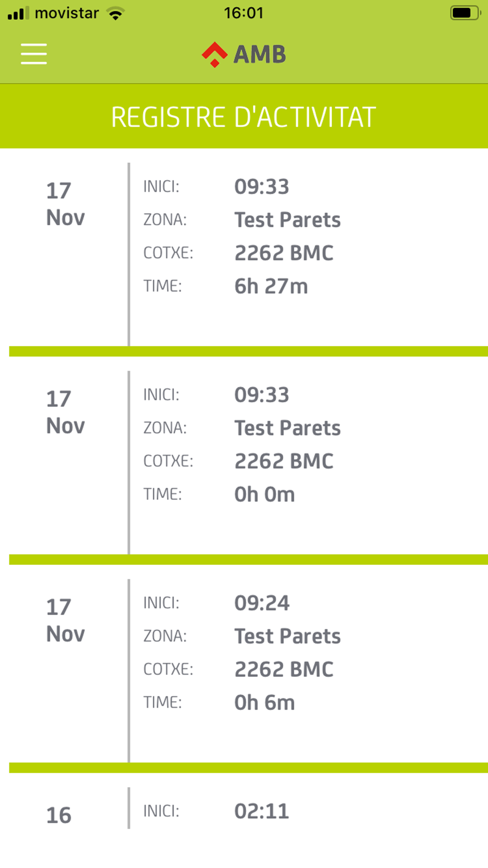The width and height of the screenshot is (488, 868).
Task: Tap the first entry's 09:33 start time
Action: (x=262, y=186)
